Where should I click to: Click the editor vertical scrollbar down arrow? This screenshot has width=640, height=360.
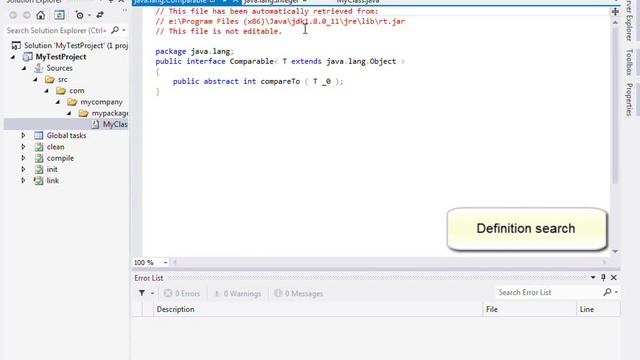pyautogui.click(x=615, y=251)
